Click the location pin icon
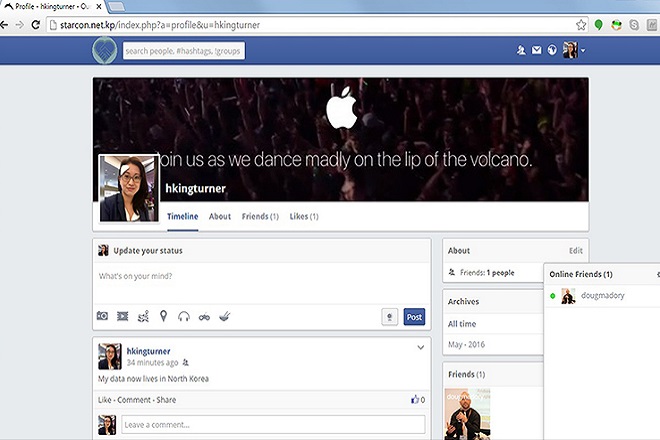The width and height of the screenshot is (660, 440). (x=163, y=316)
